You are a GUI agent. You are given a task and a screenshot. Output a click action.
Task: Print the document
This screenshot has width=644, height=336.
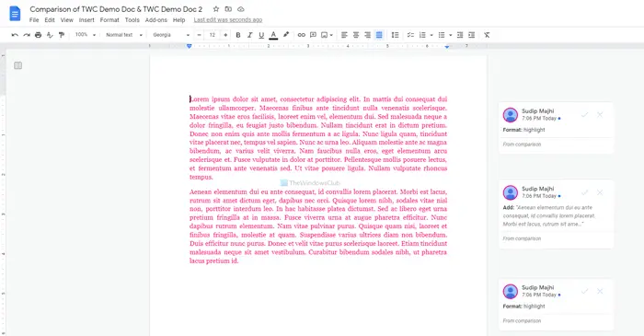[39, 35]
